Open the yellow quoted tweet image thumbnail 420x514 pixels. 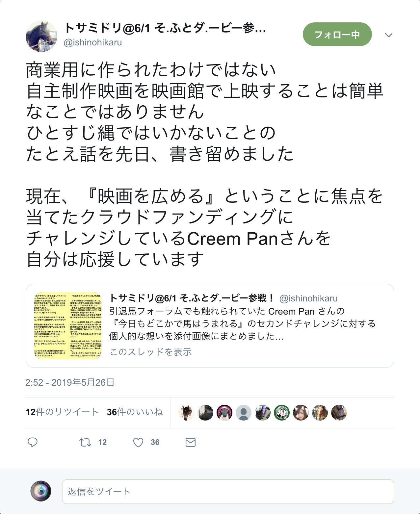(68, 326)
